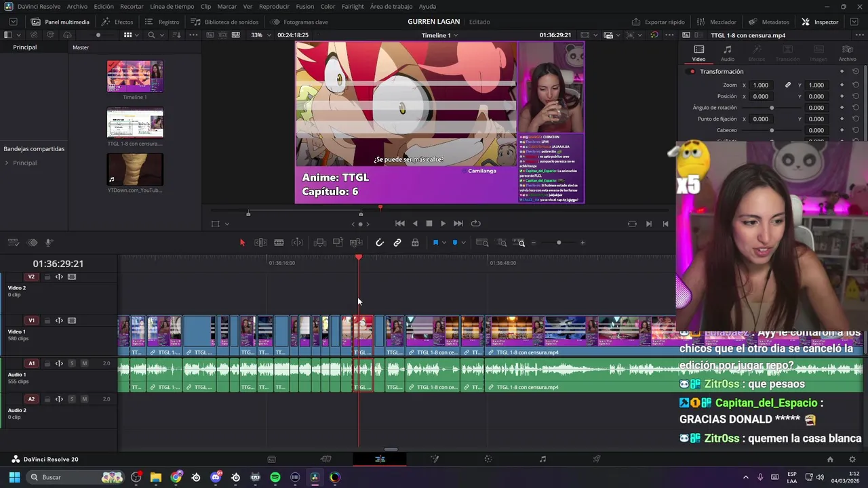Open Spotify from the Windows taskbar
The image size is (868, 488).
[275, 477]
